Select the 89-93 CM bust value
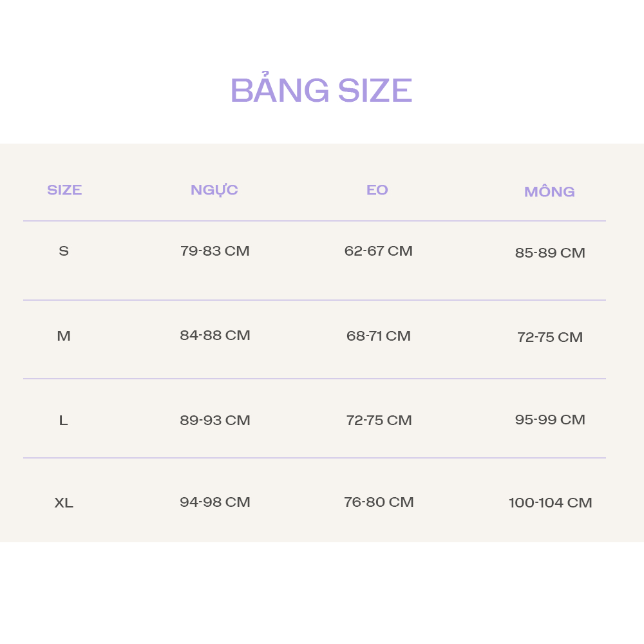The width and height of the screenshot is (644, 644). coord(215,421)
